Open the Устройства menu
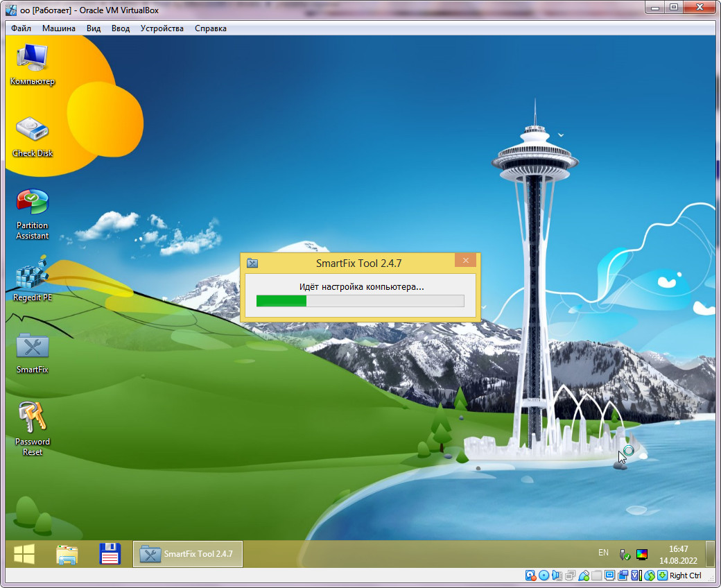 [162, 28]
